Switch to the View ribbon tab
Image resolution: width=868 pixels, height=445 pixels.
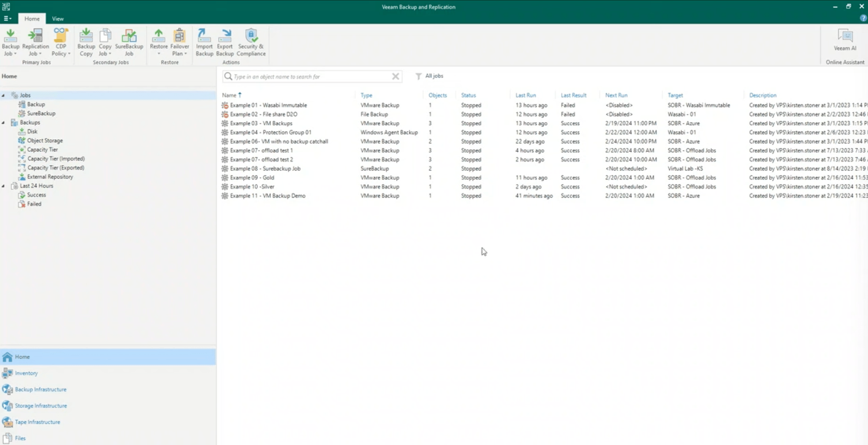[x=58, y=19]
